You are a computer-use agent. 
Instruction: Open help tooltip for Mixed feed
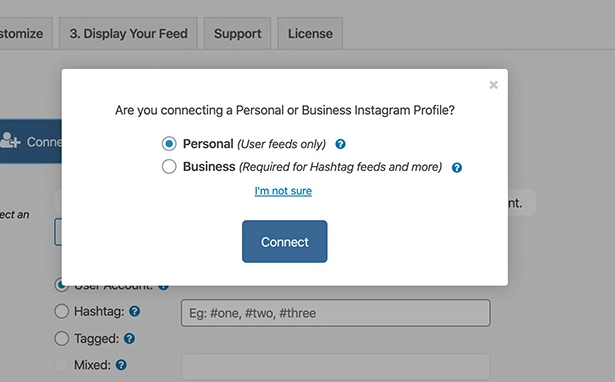coord(121,365)
